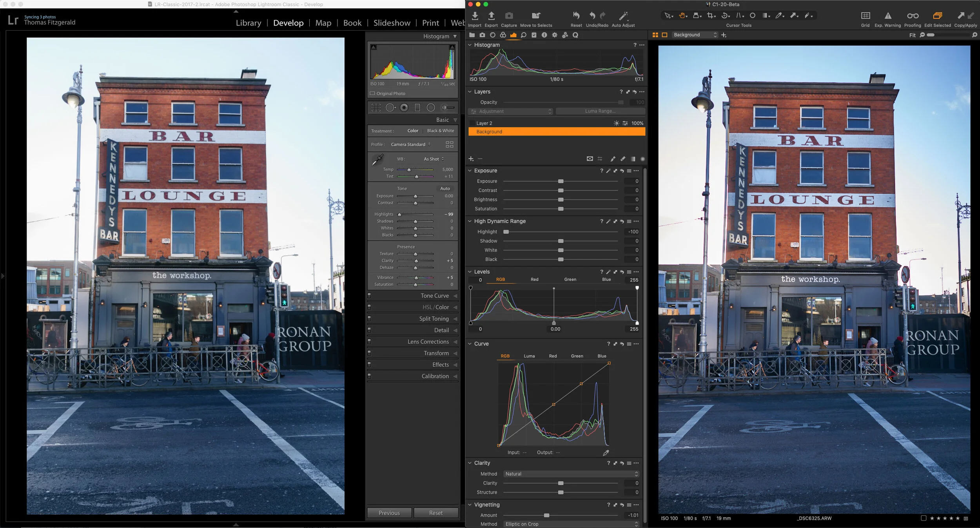Click the Shadow slider in High Dynamic Range
Image resolution: width=980 pixels, height=528 pixels.
coord(561,241)
